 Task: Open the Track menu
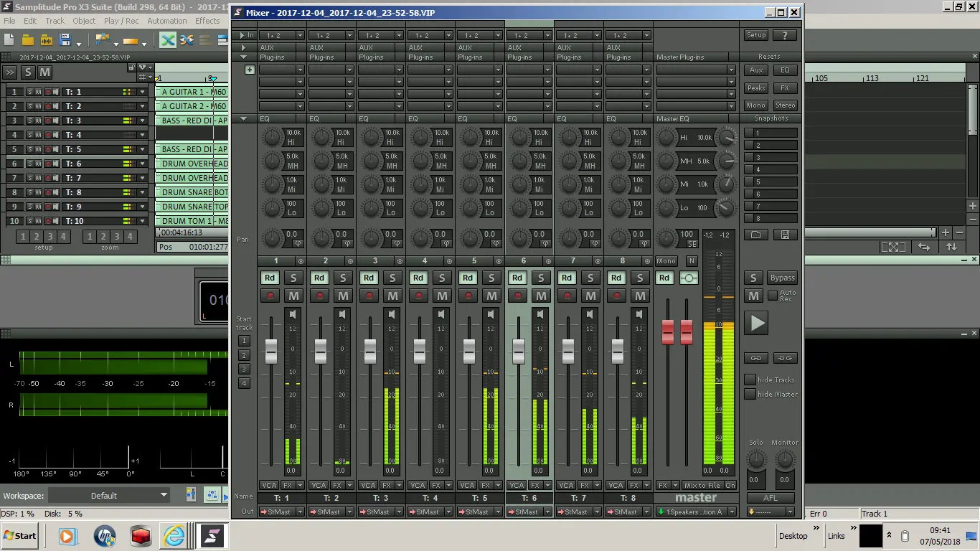[55, 21]
